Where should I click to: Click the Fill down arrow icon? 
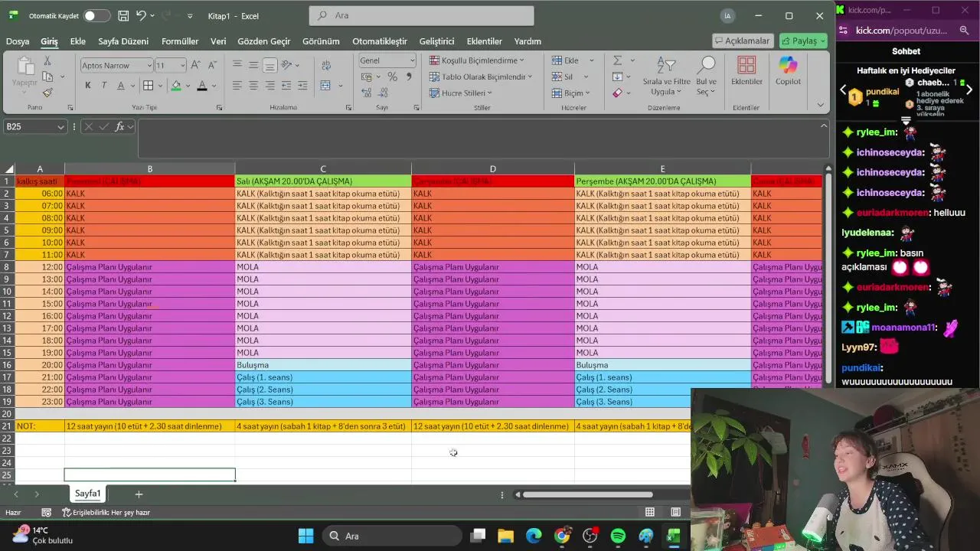click(x=618, y=77)
